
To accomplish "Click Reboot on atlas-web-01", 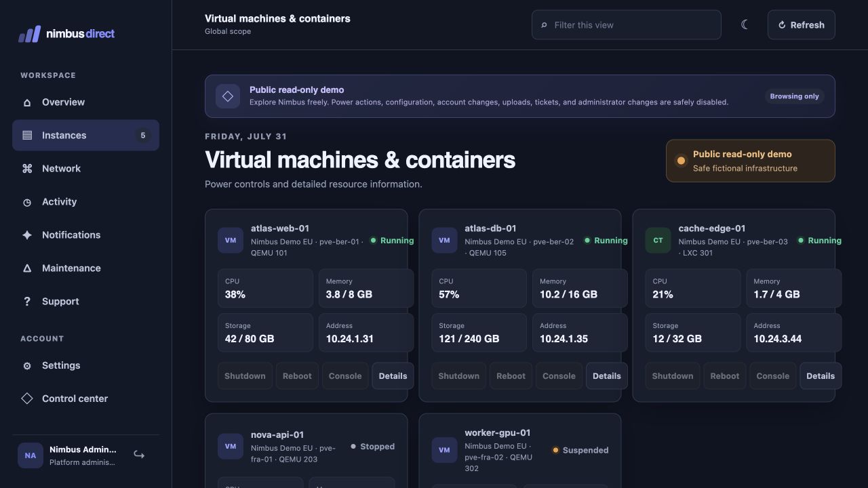I will [x=297, y=376].
